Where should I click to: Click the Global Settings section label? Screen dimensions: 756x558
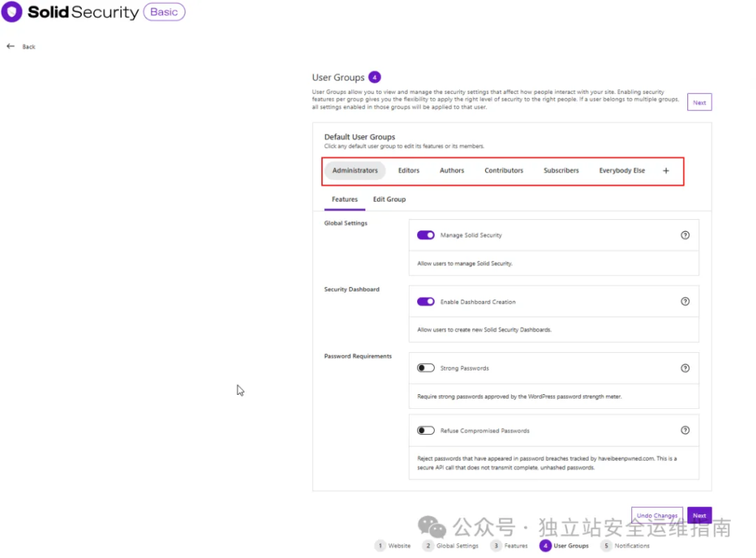[346, 223]
